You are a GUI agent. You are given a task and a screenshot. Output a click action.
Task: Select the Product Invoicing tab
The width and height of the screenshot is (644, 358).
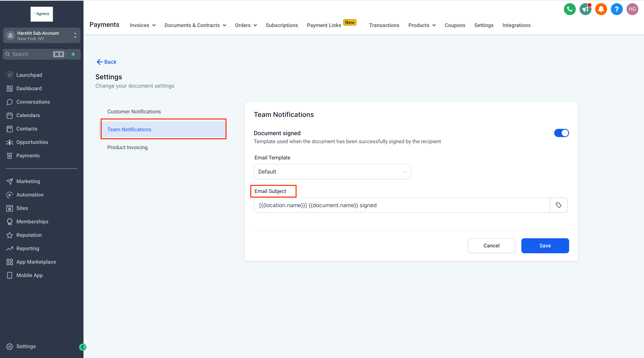(127, 147)
